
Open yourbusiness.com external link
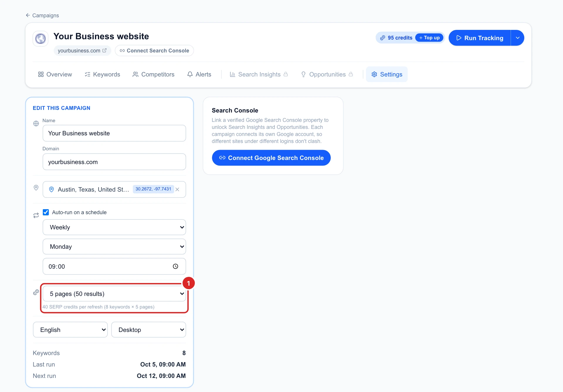pos(82,50)
